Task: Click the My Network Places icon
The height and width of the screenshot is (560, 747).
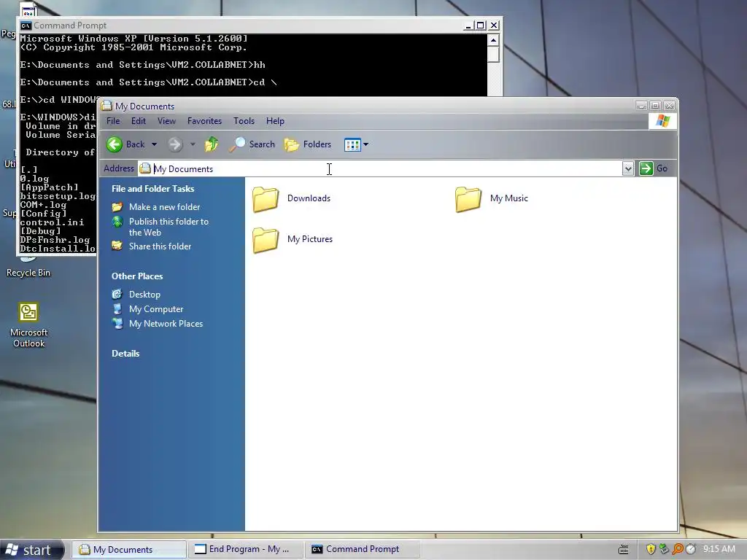Action: coord(117,324)
